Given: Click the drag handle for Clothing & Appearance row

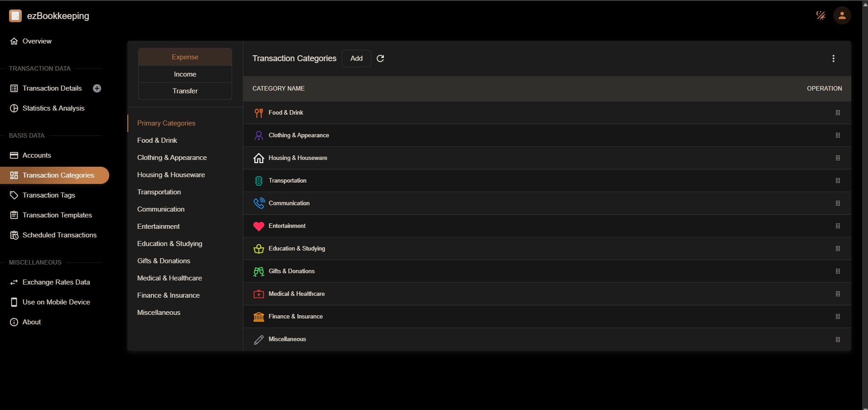Looking at the screenshot, I should (838, 135).
